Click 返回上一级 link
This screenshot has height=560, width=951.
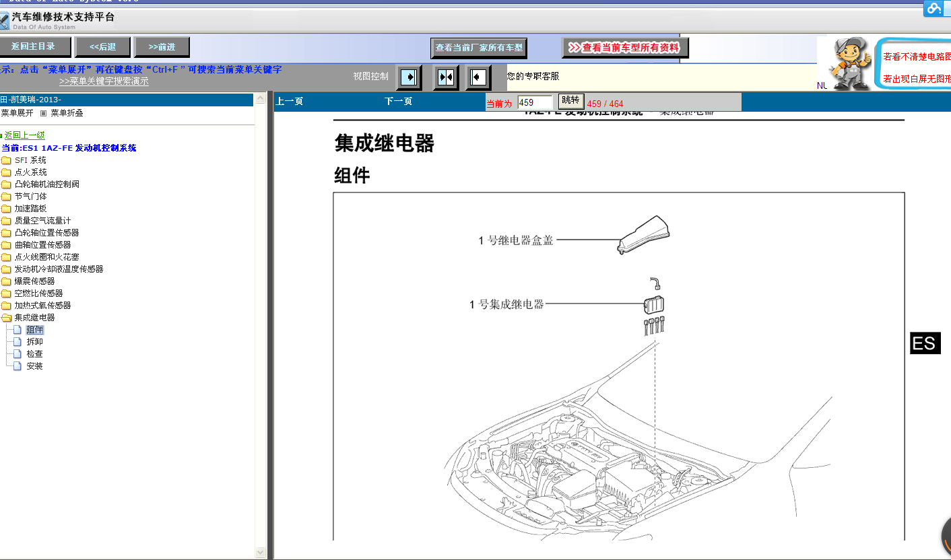[x=24, y=135]
